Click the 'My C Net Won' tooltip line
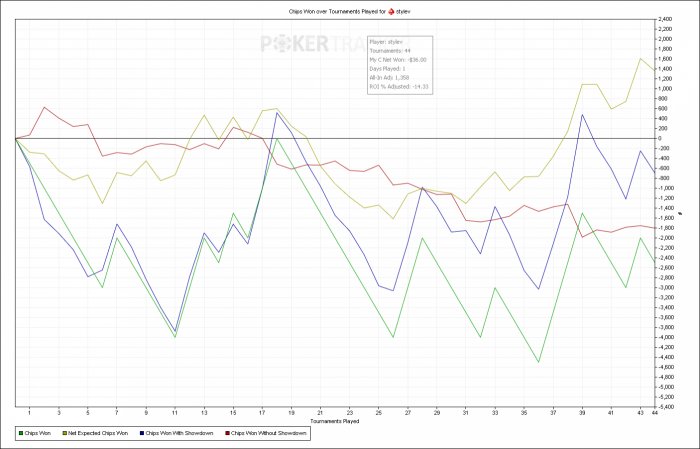 [398, 60]
